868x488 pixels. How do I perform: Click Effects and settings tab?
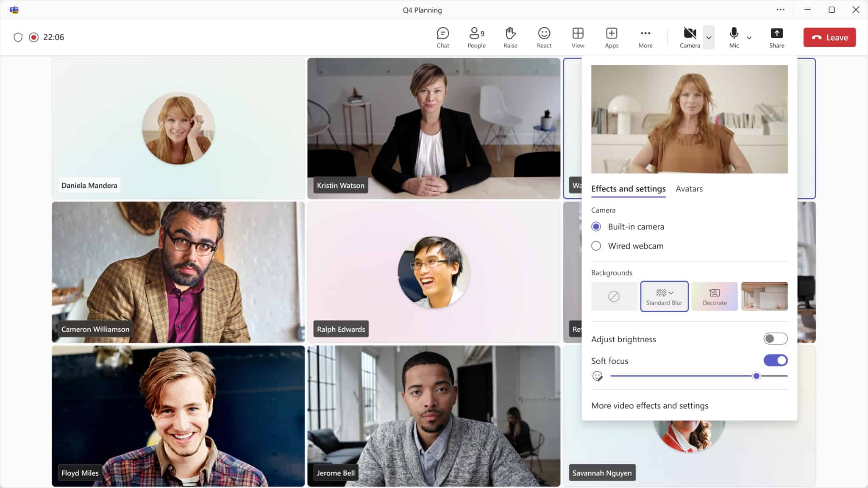click(629, 188)
